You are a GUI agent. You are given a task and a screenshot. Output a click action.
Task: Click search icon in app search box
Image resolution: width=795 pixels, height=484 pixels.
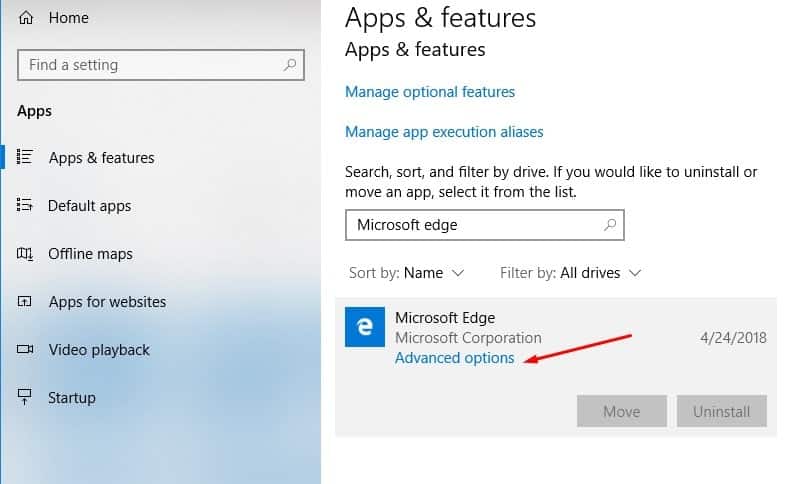coord(610,225)
